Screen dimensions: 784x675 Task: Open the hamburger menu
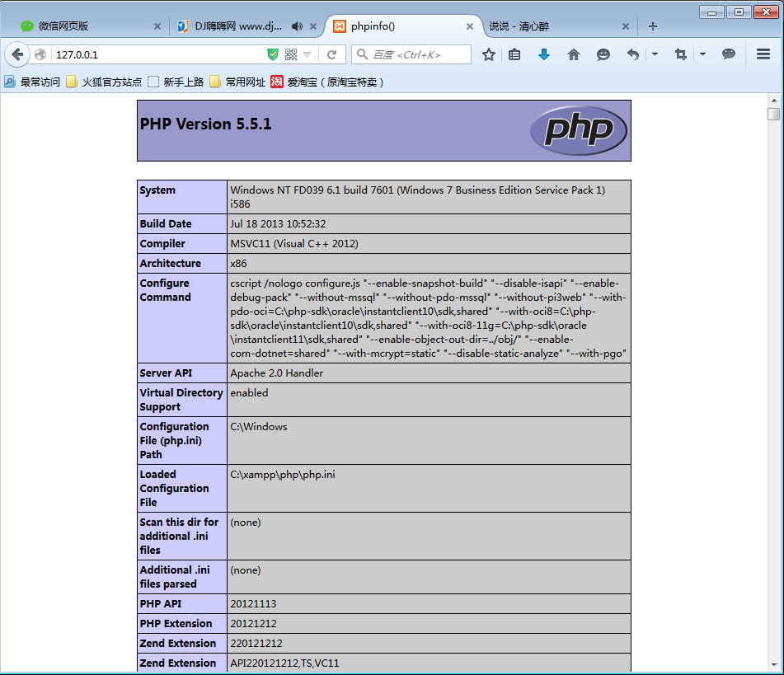pyautogui.click(x=763, y=54)
